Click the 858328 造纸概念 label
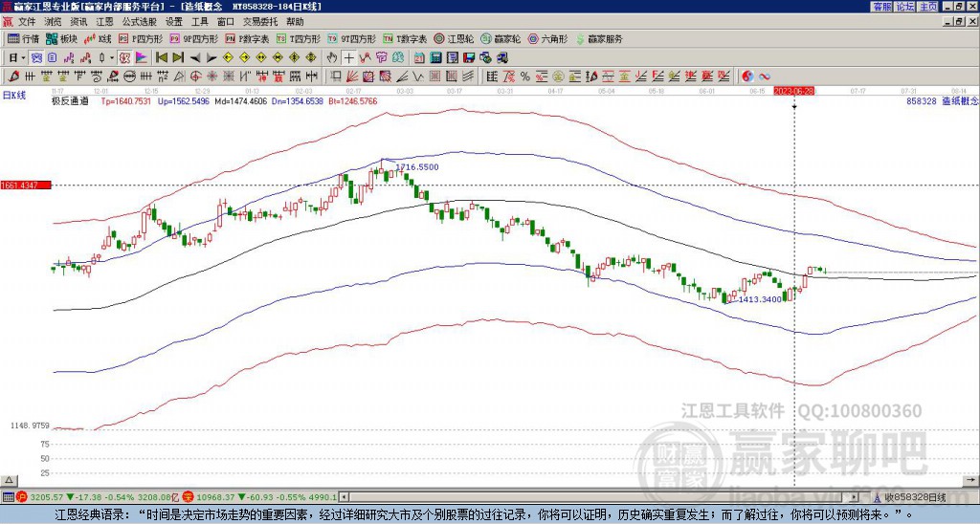Viewport: 980px width, 524px height. (943, 100)
